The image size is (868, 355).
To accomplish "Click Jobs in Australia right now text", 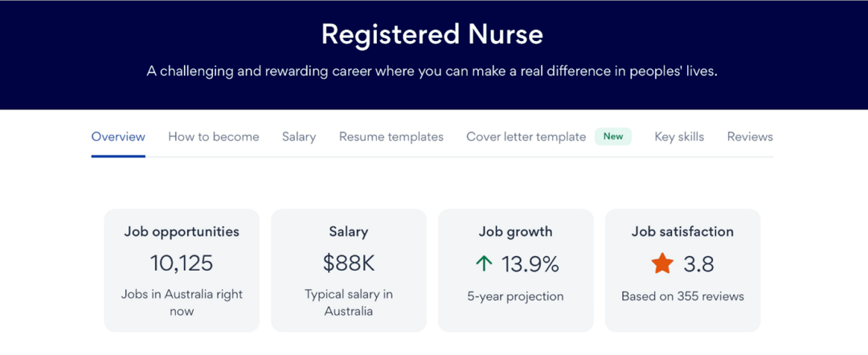I will pos(182,303).
